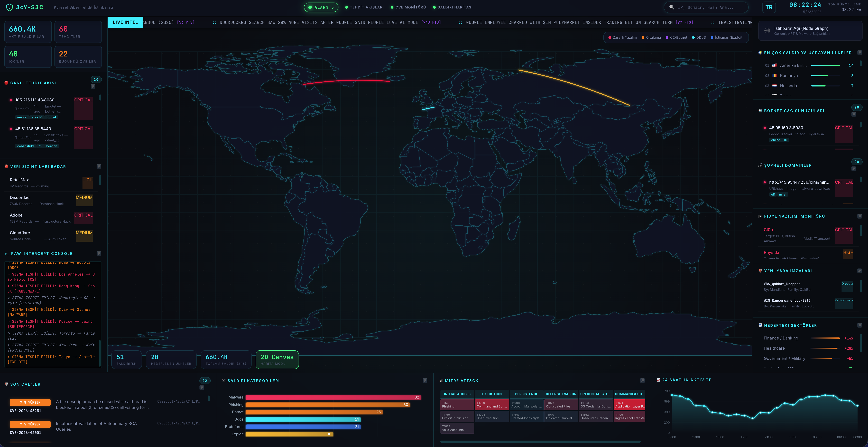
Task: Toggle Zararlı Yazılım legend filter
Action: (x=622, y=37)
